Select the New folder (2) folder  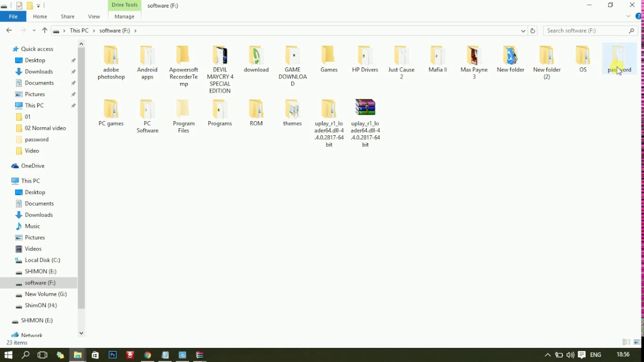pyautogui.click(x=547, y=62)
